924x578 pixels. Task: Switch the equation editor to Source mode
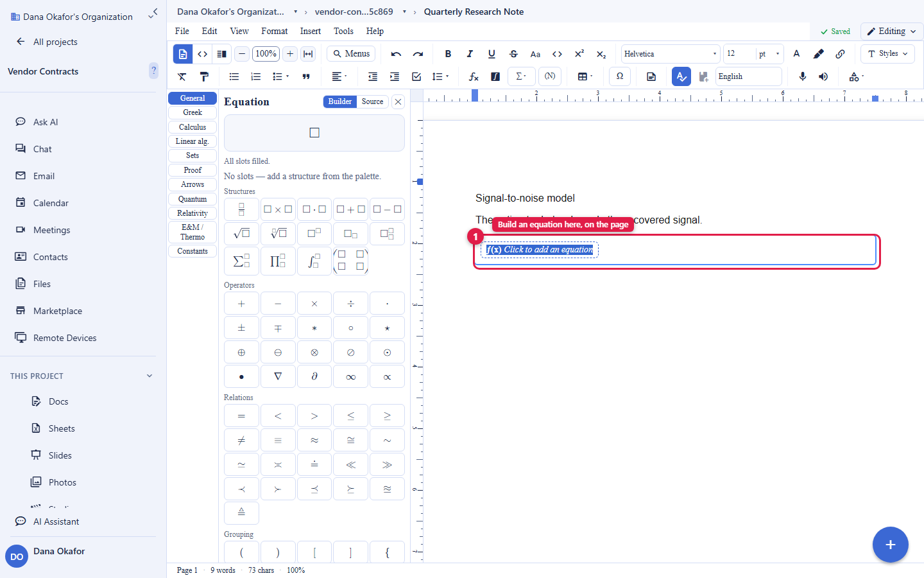pyautogui.click(x=372, y=101)
